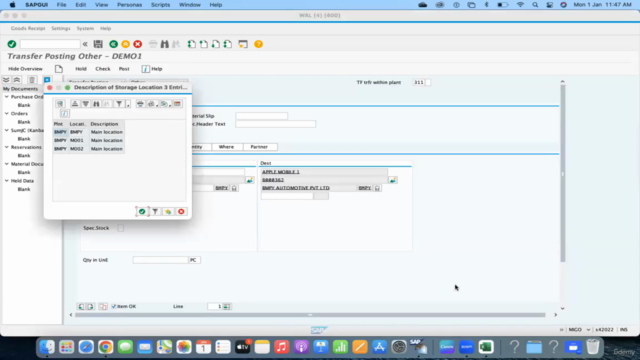Click the First Page icon
The image size is (640, 360).
coord(191,44)
